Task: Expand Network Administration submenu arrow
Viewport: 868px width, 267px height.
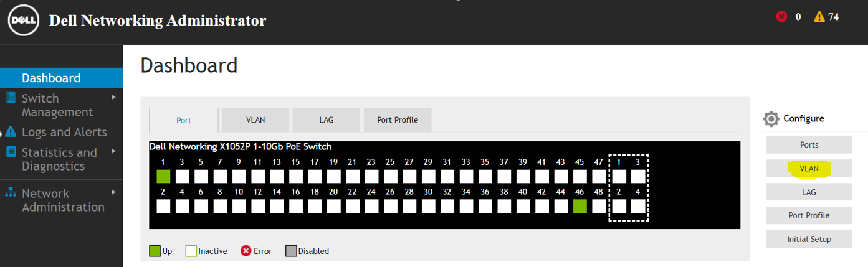Action: coord(113,192)
